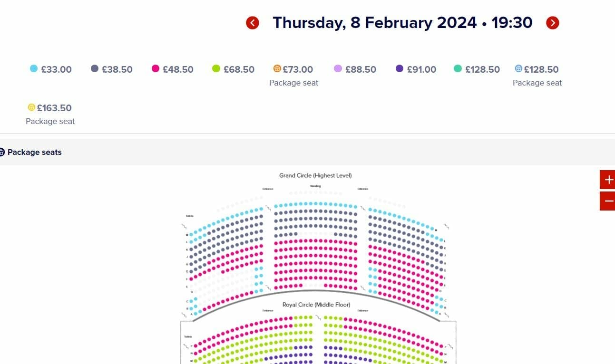The height and width of the screenshot is (364, 615).
Task: Click the Grand Circle (Highest Level) label
Action: click(x=315, y=176)
